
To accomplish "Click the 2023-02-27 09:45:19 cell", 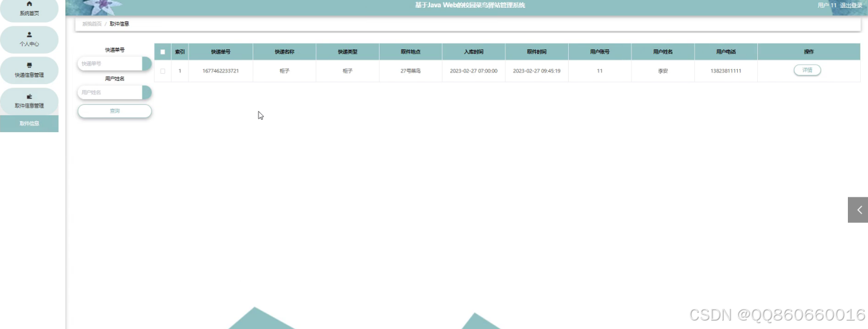I will tap(536, 71).
